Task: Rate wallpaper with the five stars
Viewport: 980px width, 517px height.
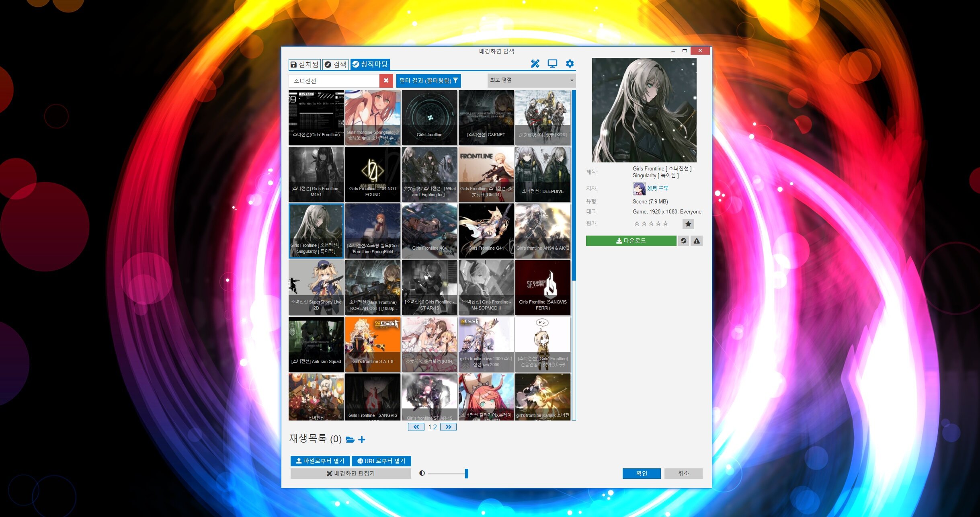Action: 651,224
